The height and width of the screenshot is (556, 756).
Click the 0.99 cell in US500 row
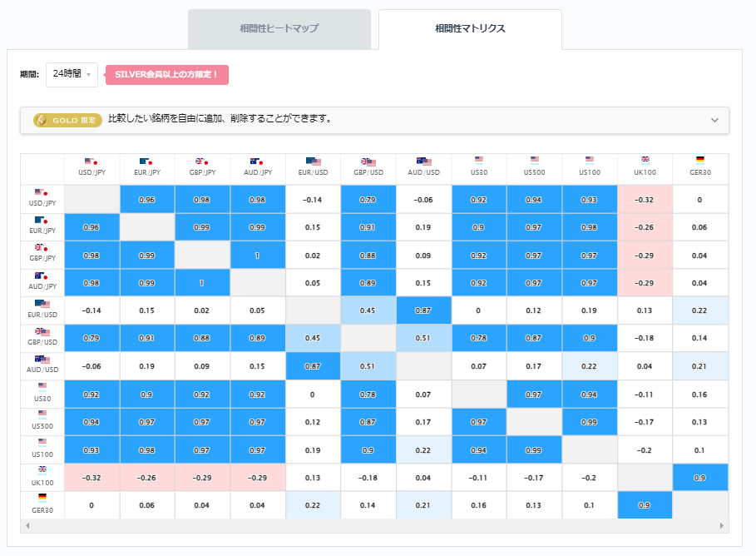589,422
